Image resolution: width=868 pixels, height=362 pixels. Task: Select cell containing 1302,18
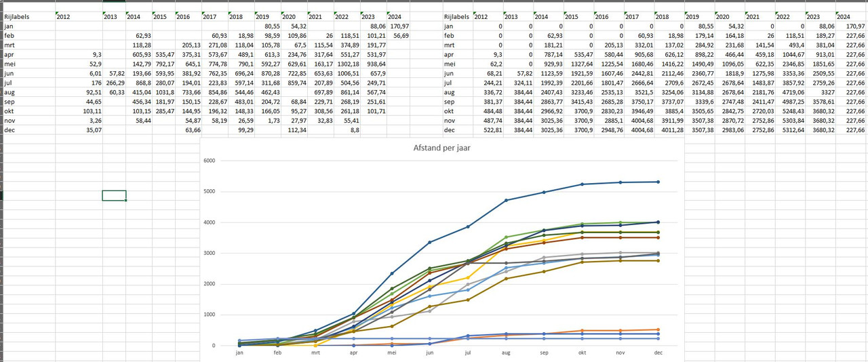coord(347,64)
